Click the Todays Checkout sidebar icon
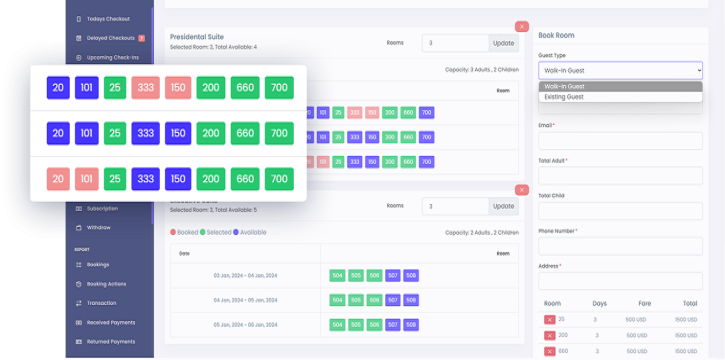Image resolution: width=725 pixels, height=360 pixels. [x=78, y=19]
